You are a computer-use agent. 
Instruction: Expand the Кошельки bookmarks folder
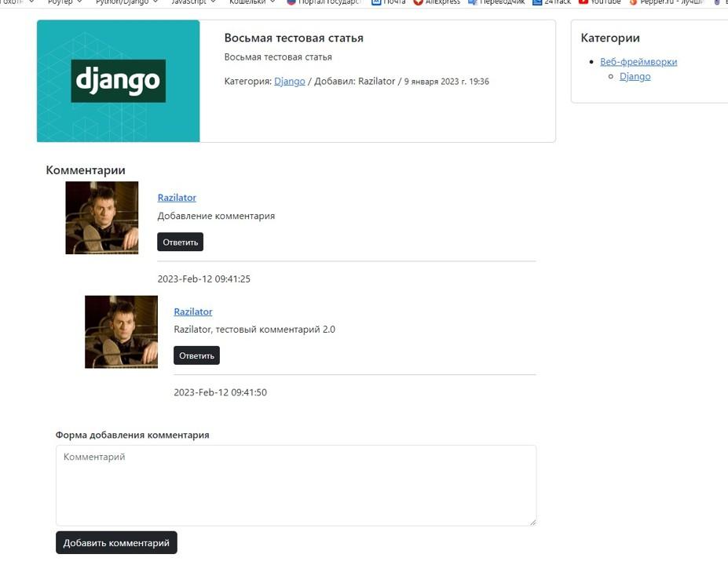pos(252,2)
